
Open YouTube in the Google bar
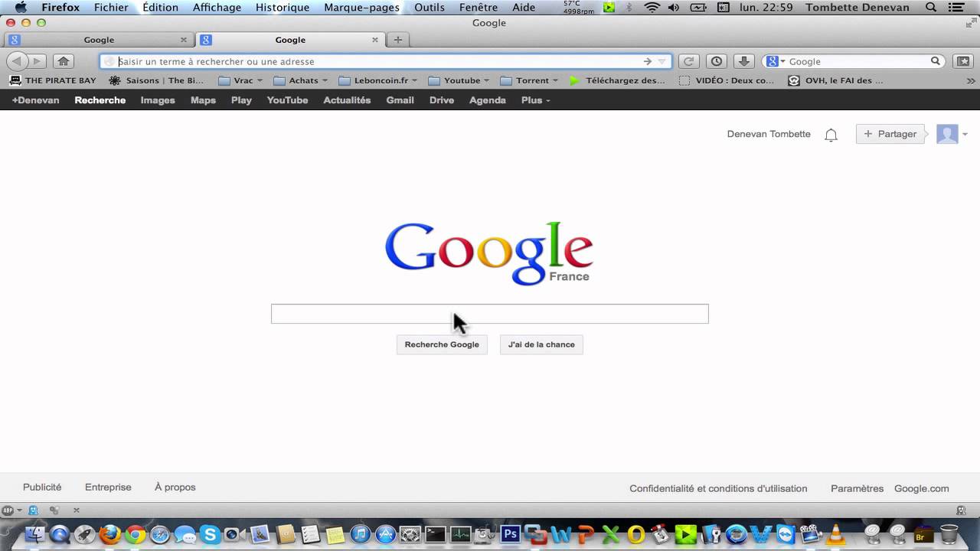click(x=287, y=100)
